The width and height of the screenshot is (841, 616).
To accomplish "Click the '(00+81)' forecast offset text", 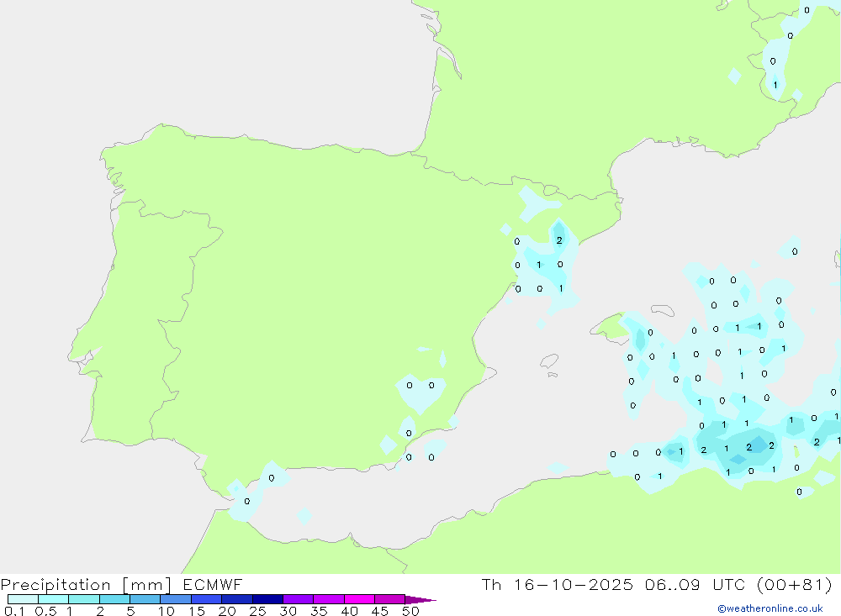I will click(x=795, y=584).
